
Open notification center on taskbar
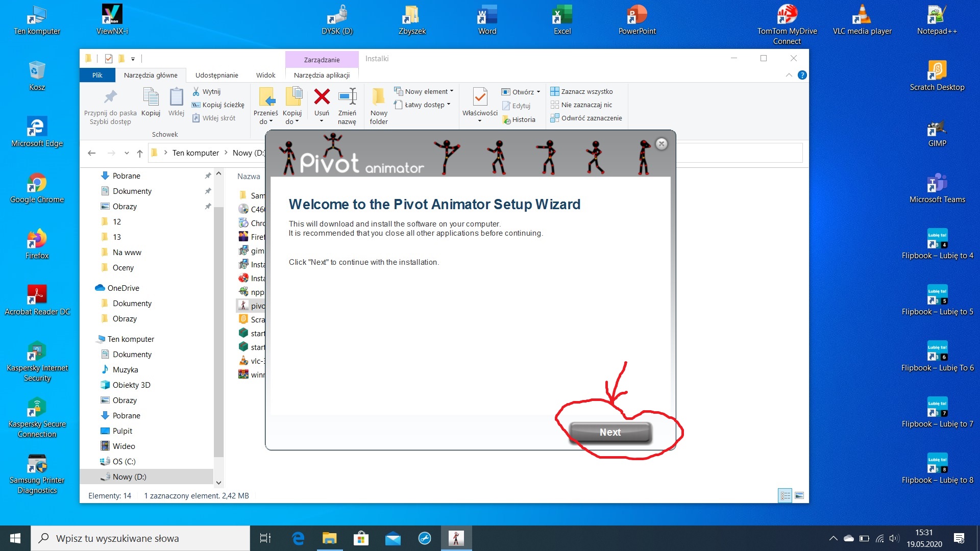(x=959, y=538)
